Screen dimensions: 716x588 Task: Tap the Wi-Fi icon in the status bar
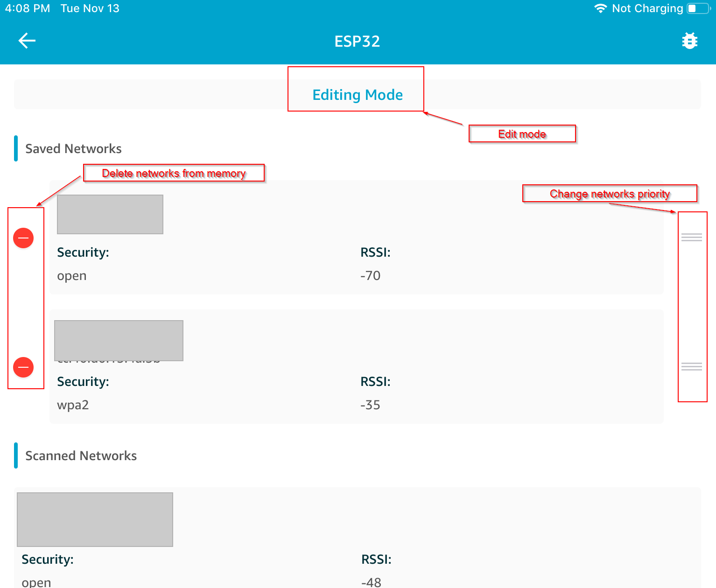(x=600, y=8)
